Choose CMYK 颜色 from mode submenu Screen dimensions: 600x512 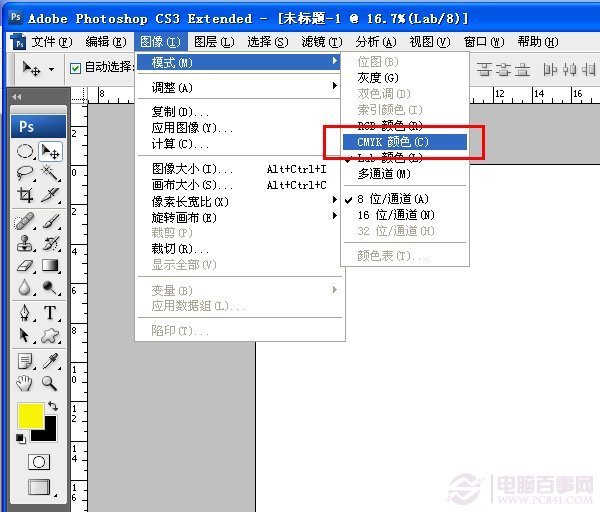393,142
